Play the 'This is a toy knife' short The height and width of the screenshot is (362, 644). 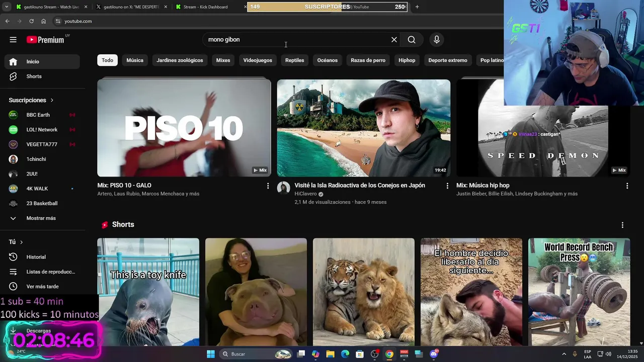pos(148,292)
